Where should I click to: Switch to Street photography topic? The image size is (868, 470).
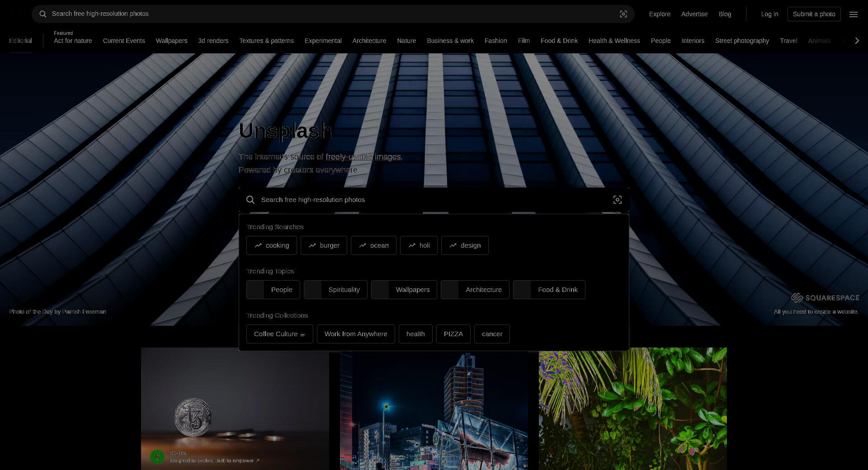[742, 41]
